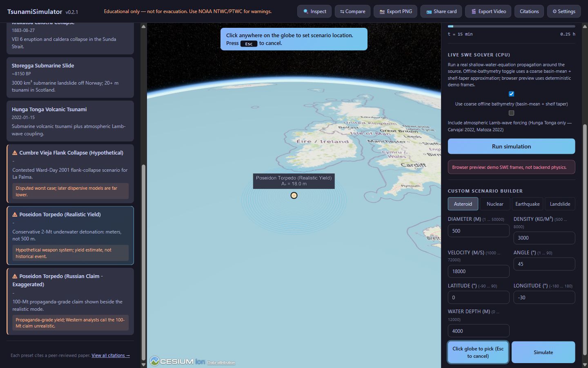The image size is (588, 368).
Task: Click the right panel scrollbar down arrow
Action: tap(585, 364)
